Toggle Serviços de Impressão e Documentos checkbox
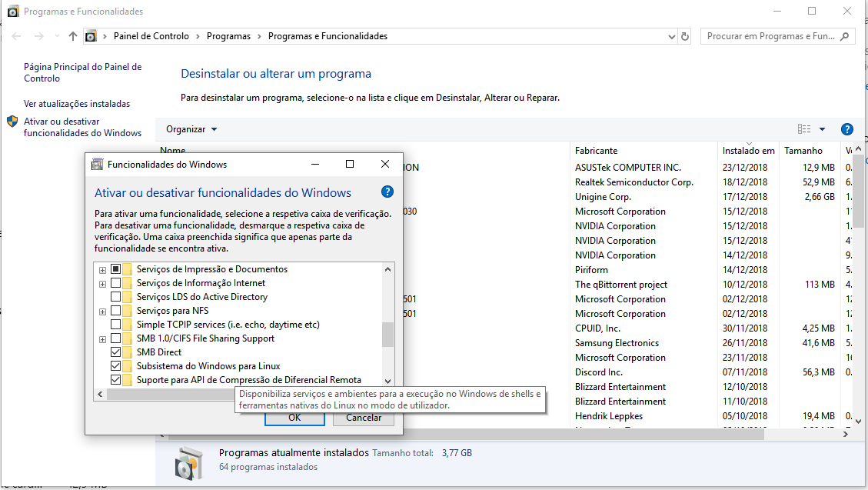 click(115, 269)
